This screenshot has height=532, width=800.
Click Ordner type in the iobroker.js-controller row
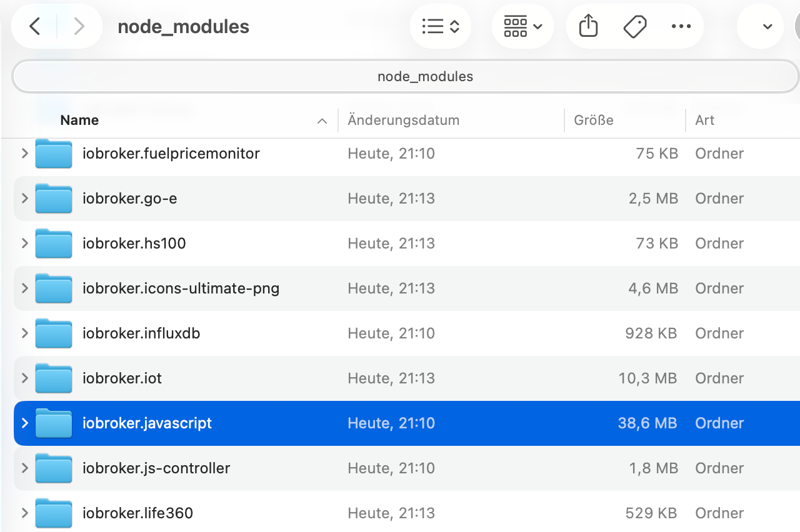[x=719, y=468]
